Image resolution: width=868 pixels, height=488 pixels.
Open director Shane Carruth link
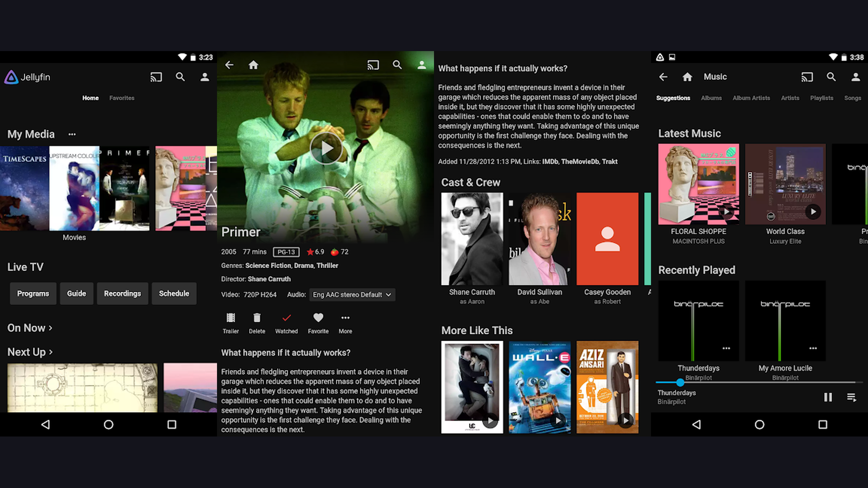(269, 279)
